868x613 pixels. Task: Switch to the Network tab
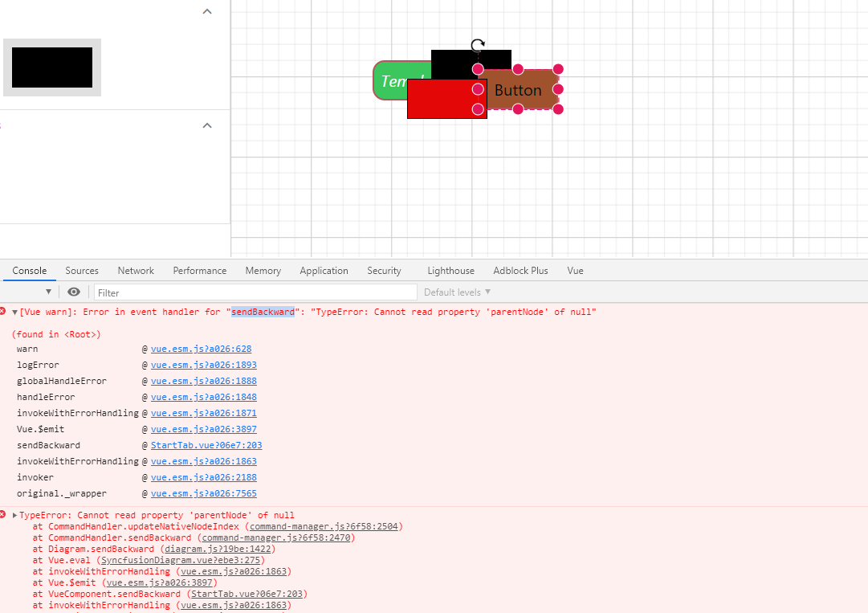(136, 271)
